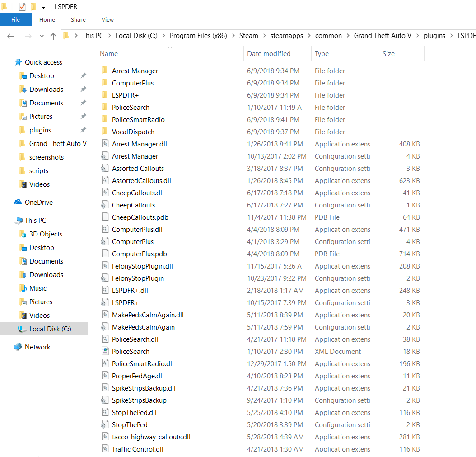This screenshot has height=457, width=476.
Task: Switch to the View ribbon tab
Action: 107,20
